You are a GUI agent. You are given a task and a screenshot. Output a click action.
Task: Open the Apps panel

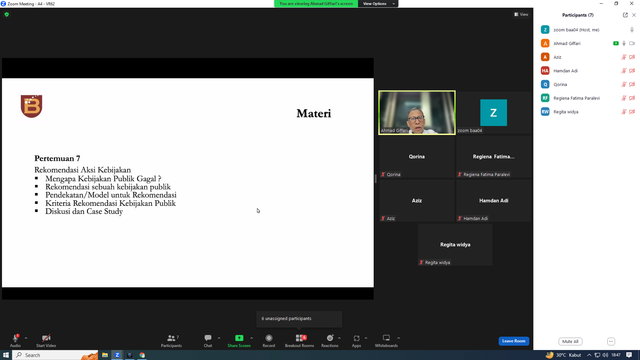coord(356,340)
